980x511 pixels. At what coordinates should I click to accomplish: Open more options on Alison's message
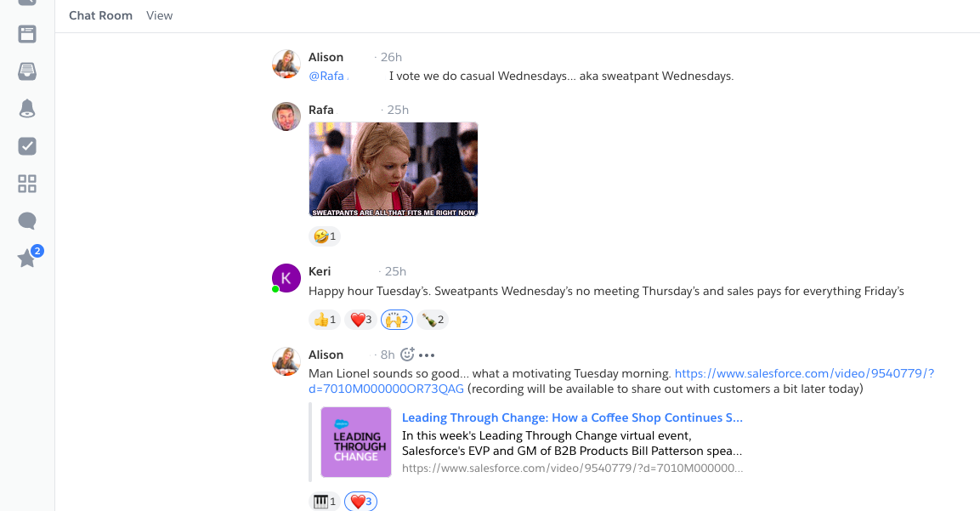pyautogui.click(x=427, y=355)
